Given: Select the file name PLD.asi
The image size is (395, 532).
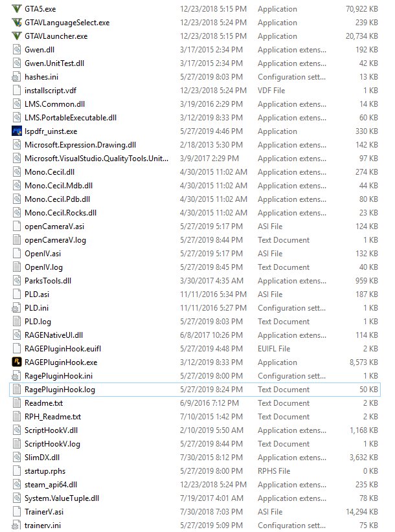Looking at the screenshot, I should tap(37, 294).
